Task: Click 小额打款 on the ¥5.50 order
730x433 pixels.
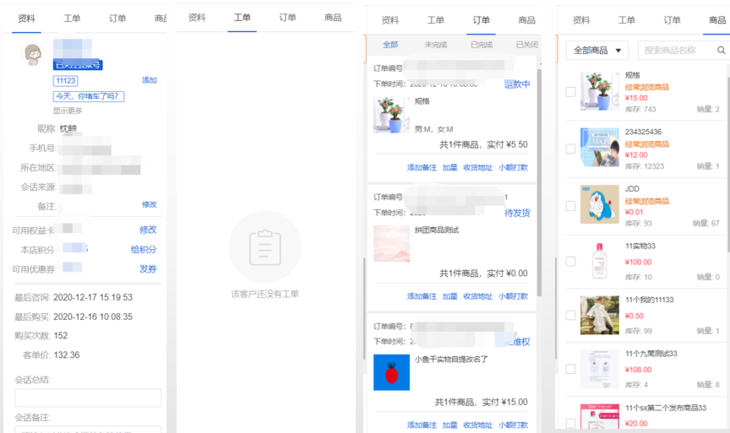Action: 513,168
